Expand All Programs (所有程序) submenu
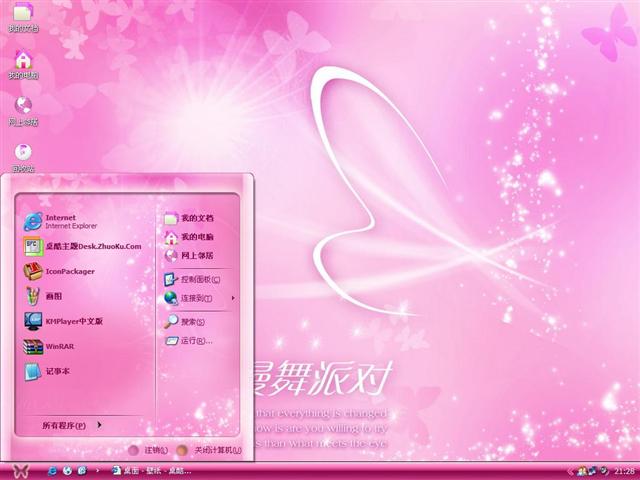This screenshot has width=640, height=480. [70, 426]
